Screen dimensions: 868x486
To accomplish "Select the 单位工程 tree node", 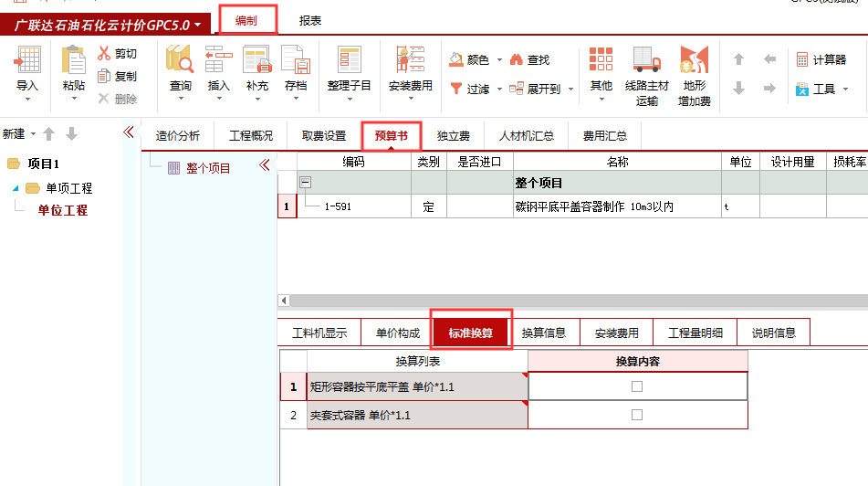I will click(62, 210).
